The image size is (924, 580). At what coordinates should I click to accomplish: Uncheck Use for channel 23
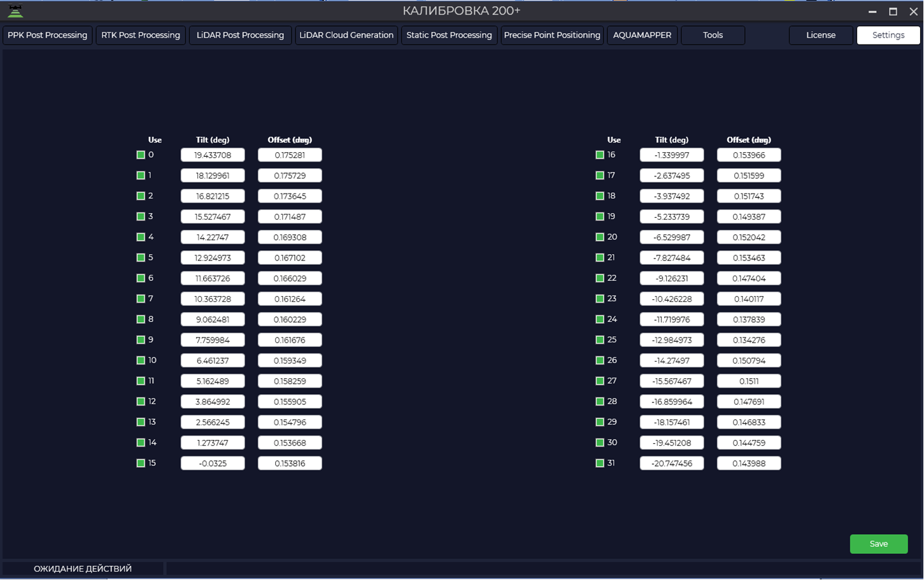pos(600,299)
